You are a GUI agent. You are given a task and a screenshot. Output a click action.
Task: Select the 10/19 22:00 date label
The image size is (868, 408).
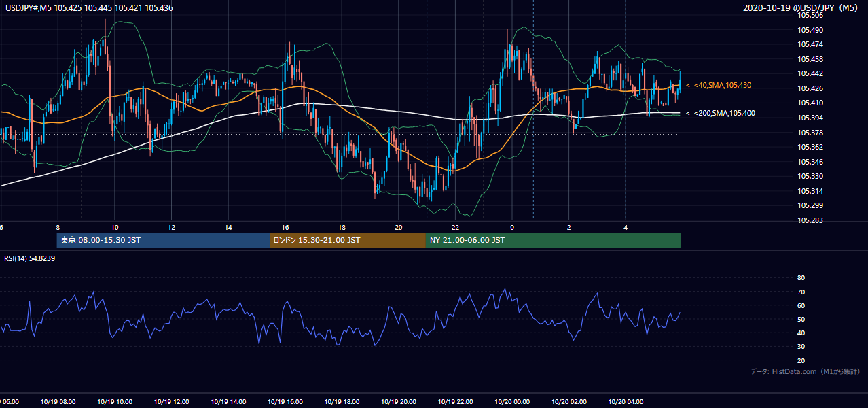(x=455, y=402)
